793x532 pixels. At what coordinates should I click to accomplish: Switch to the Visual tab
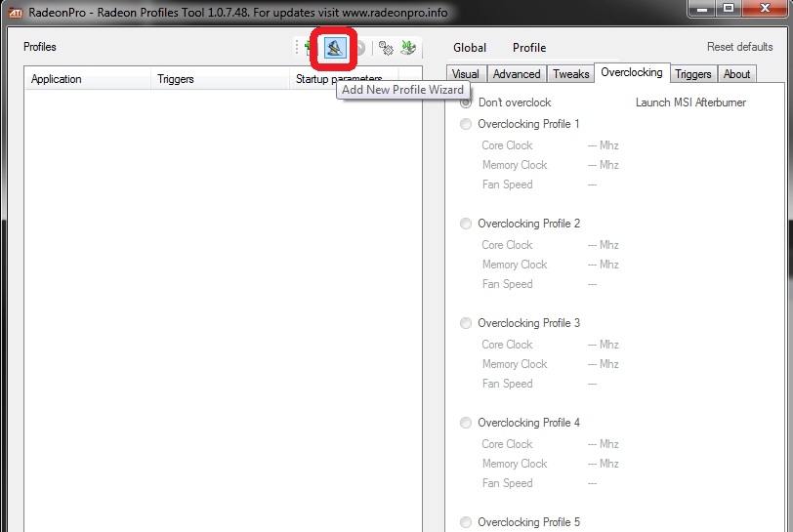pyautogui.click(x=466, y=74)
